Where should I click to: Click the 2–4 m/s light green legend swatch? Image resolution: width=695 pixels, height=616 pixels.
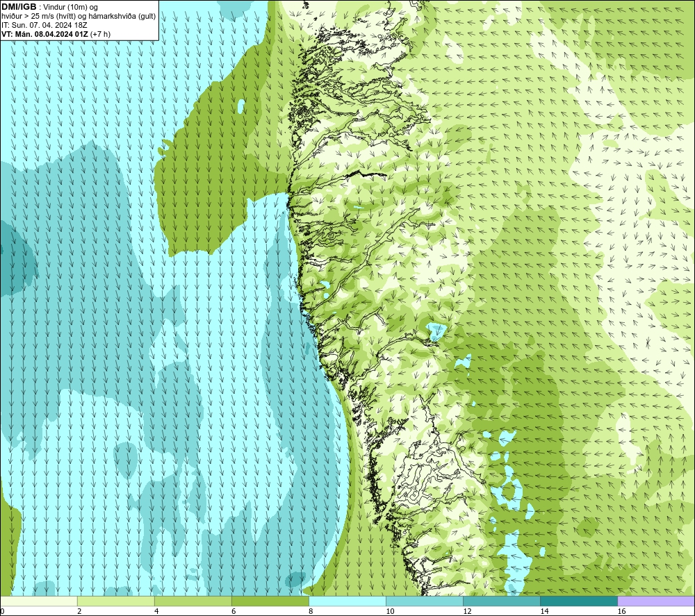tap(116, 601)
